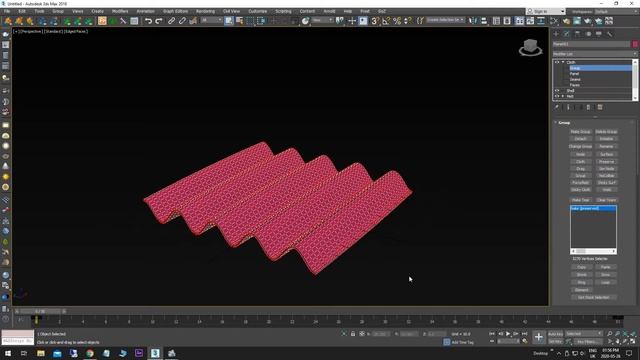The height and width of the screenshot is (360, 640).
Task: Open the selection filter All dropdown
Action: click(211, 20)
